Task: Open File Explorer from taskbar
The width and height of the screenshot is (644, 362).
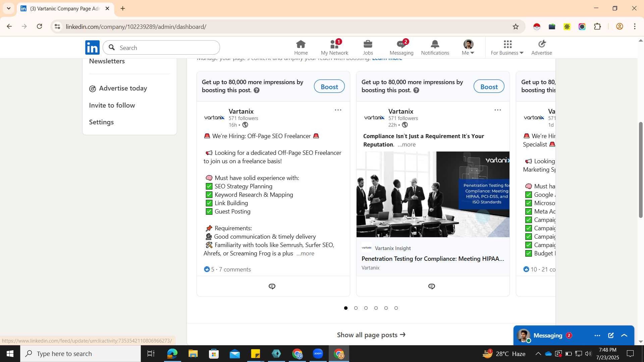Action: tap(193, 354)
